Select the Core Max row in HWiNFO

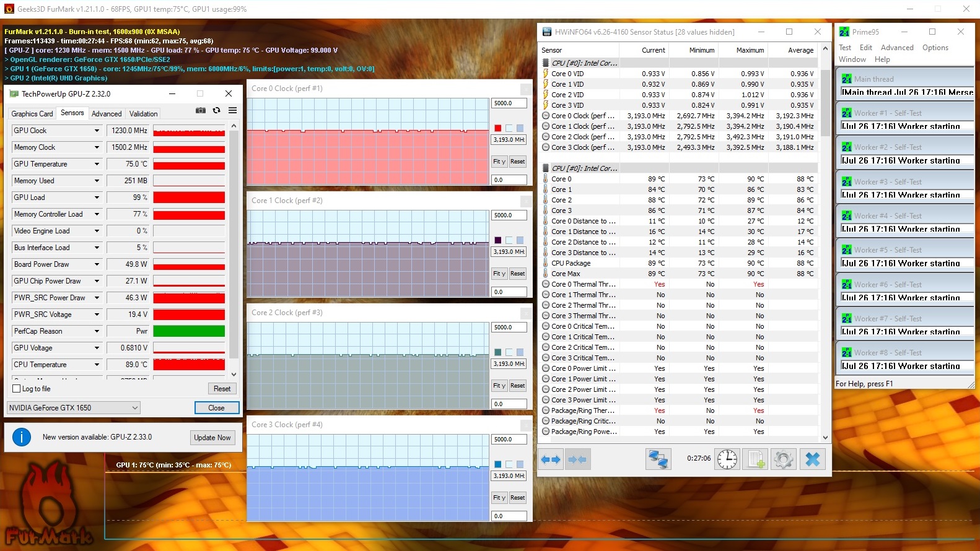678,274
